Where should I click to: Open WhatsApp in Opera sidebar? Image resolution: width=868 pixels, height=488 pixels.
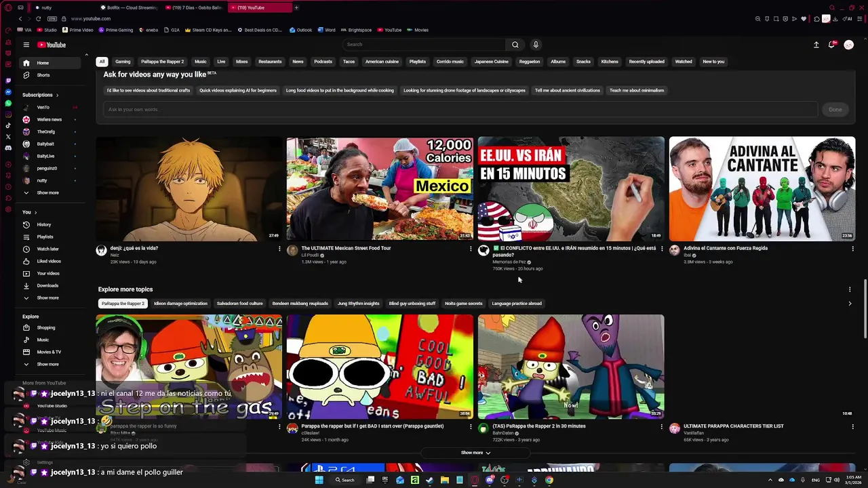[8, 103]
